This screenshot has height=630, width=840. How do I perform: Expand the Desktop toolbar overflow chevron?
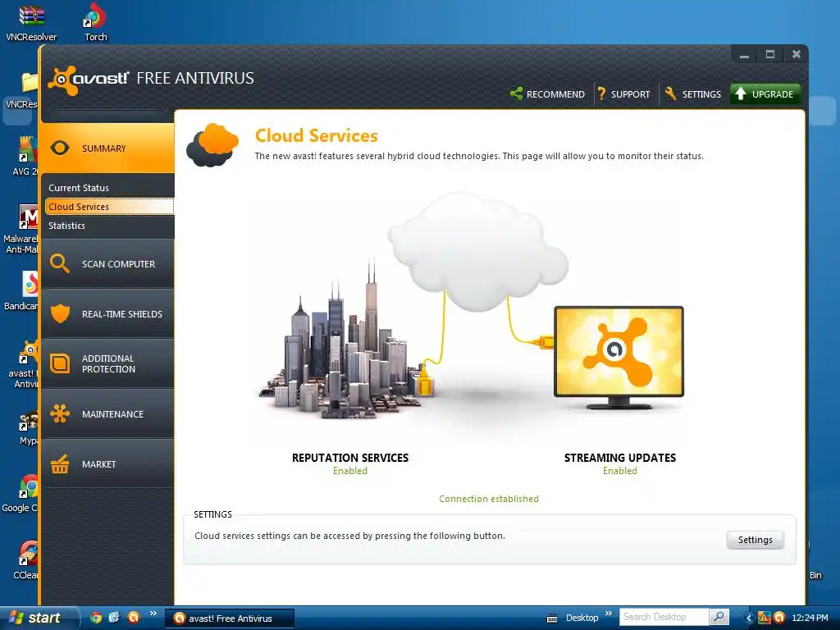(x=608, y=614)
